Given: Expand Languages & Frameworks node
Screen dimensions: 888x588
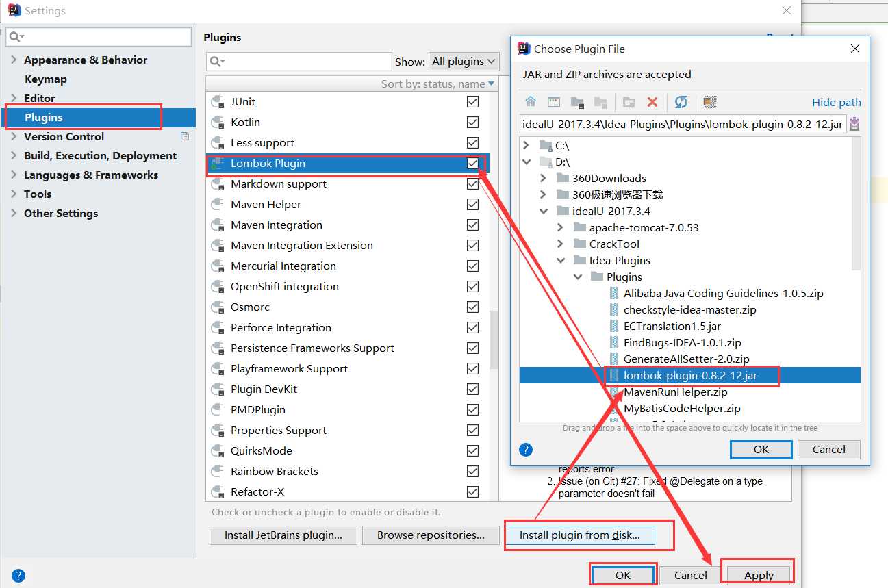Looking at the screenshot, I should click(14, 175).
